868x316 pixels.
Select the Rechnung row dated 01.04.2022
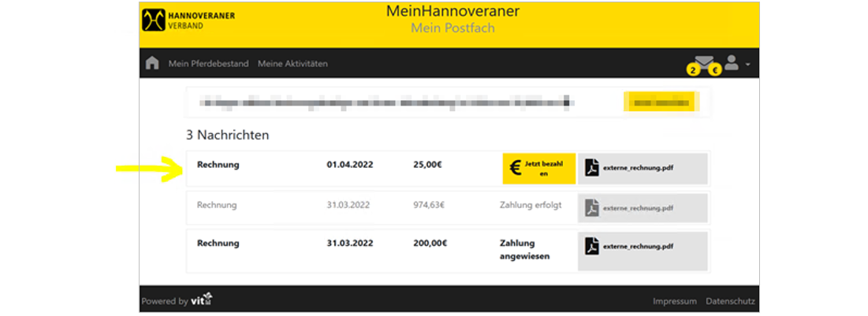point(448,168)
